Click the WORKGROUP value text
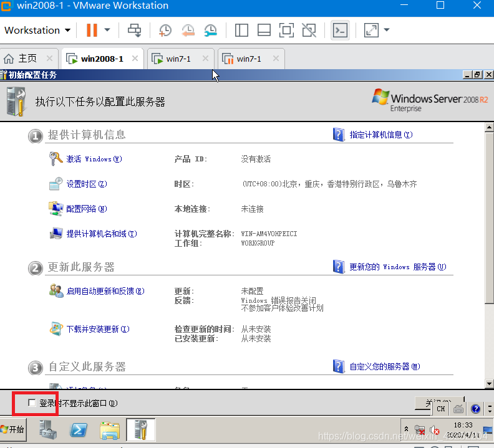The width and height of the screenshot is (494, 448). 258,243
